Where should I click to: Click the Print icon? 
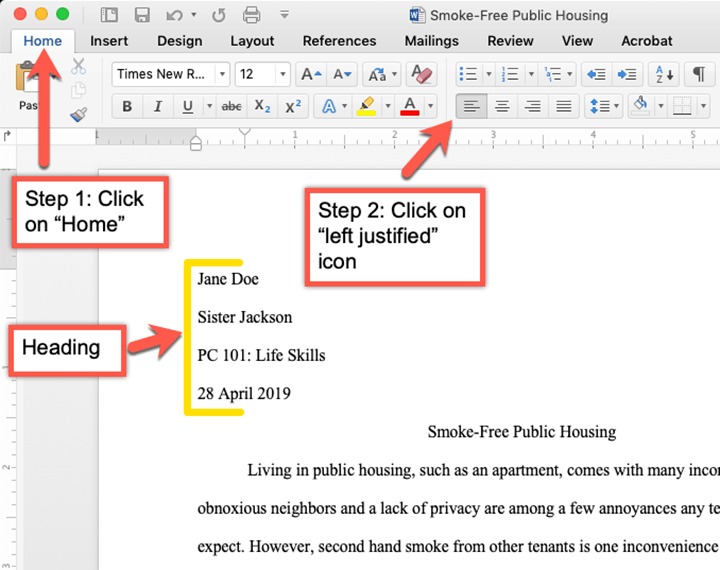coord(251,15)
